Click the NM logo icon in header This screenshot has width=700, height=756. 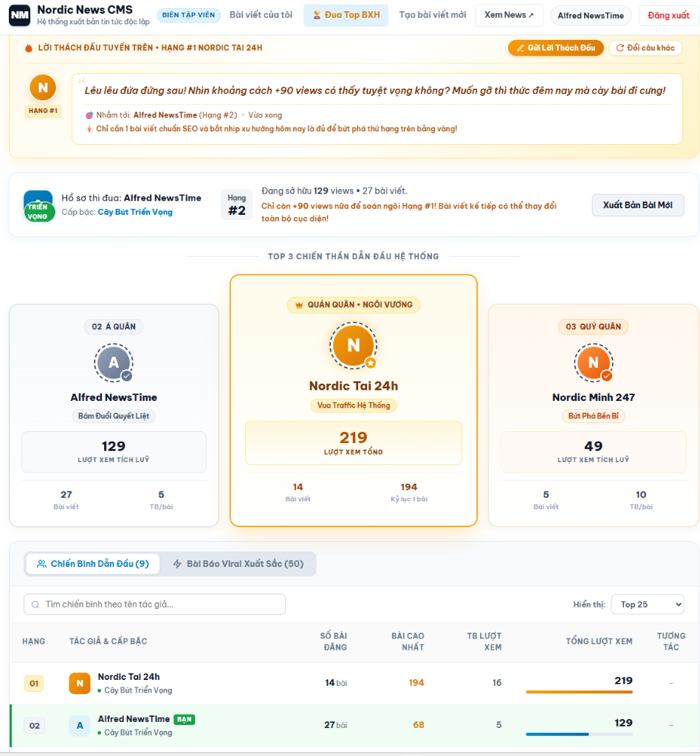(19, 15)
